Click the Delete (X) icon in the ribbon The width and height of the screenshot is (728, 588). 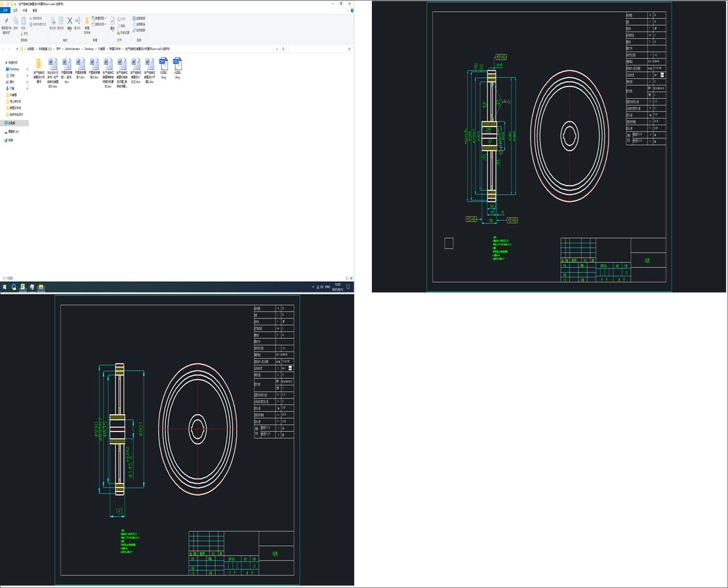69,21
